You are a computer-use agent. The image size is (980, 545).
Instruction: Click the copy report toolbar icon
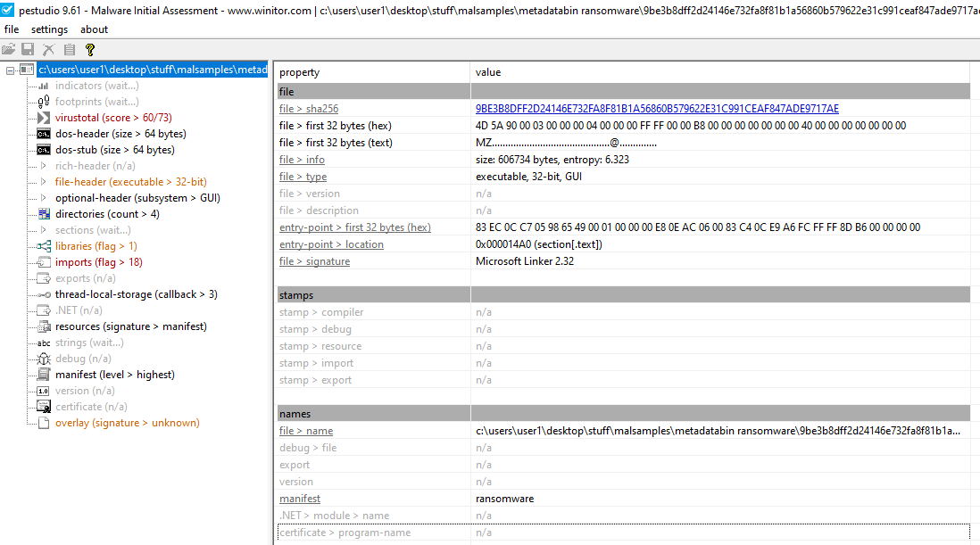coord(70,49)
